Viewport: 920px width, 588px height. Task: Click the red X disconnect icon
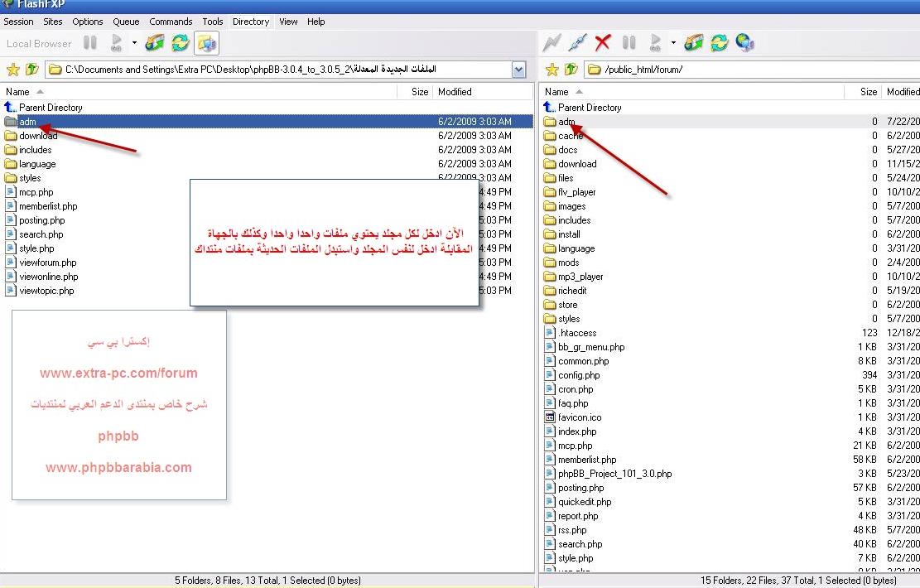point(603,43)
